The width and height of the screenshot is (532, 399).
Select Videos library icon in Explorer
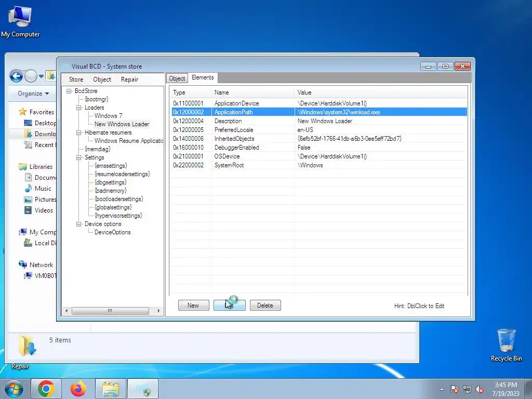tap(28, 210)
